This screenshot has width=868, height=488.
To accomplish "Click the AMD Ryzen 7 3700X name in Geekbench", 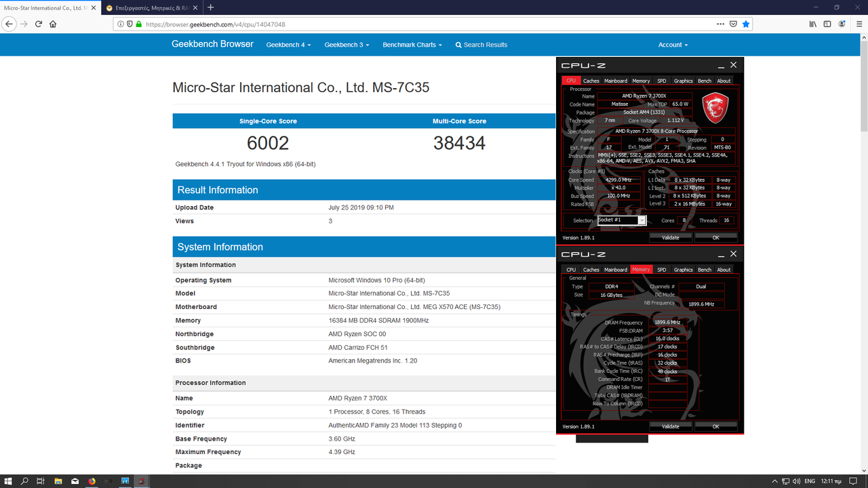I will 358,399.
